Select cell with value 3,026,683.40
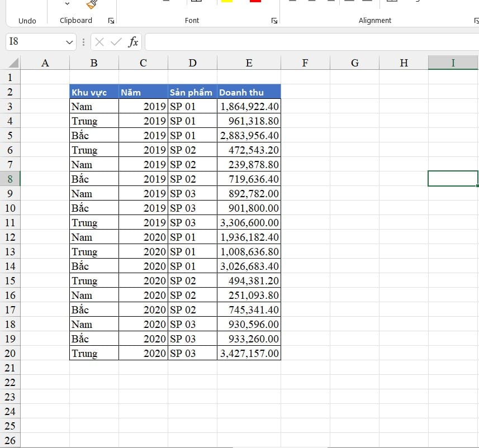This screenshot has height=448, width=479. [x=249, y=266]
